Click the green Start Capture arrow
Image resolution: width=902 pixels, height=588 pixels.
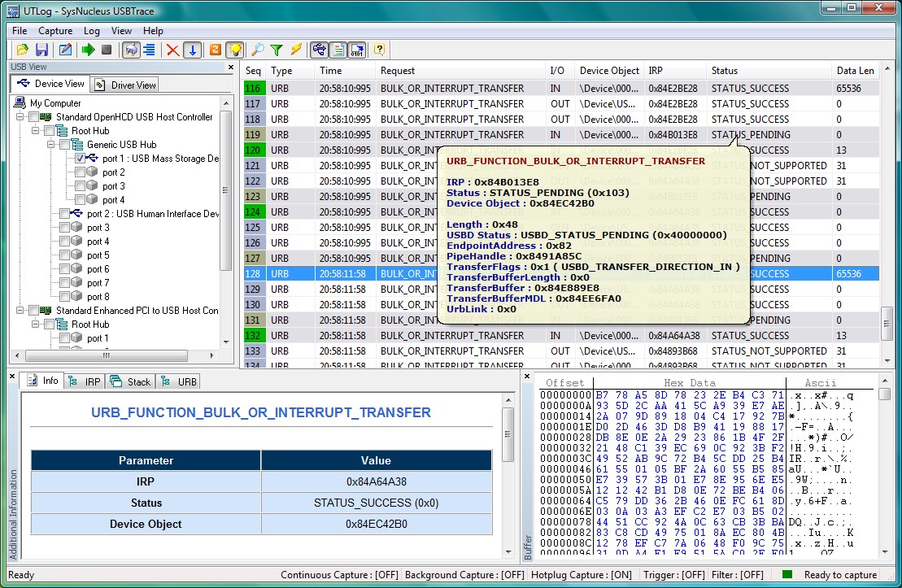pyautogui.click(x=88, y=50)
